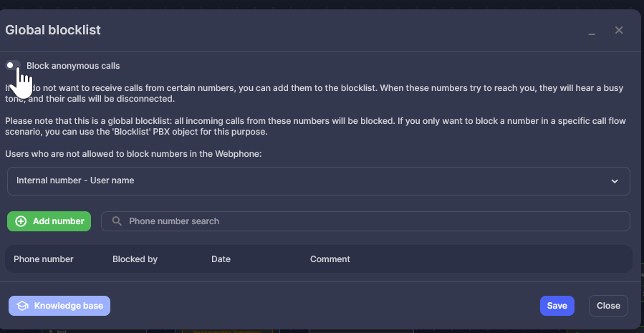This screenshot has height=333, width=644.
Task: Click the Date column header
Action: click(x=221, y=259)
